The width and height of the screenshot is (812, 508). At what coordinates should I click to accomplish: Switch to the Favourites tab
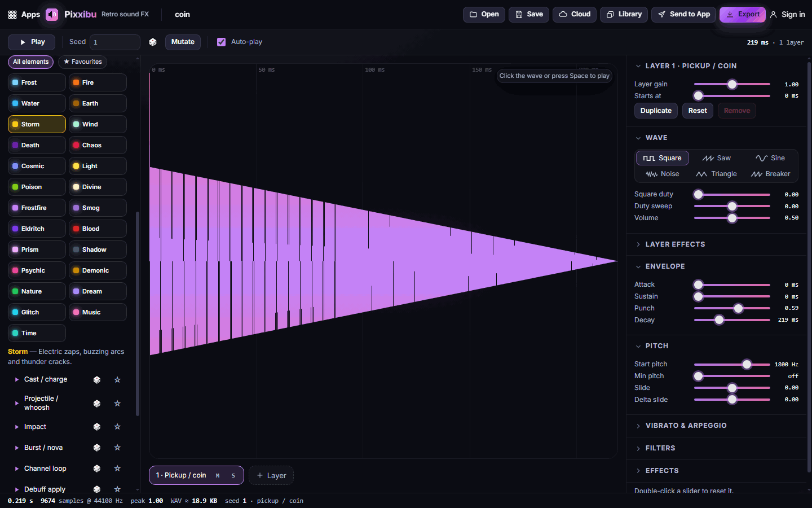83,62
